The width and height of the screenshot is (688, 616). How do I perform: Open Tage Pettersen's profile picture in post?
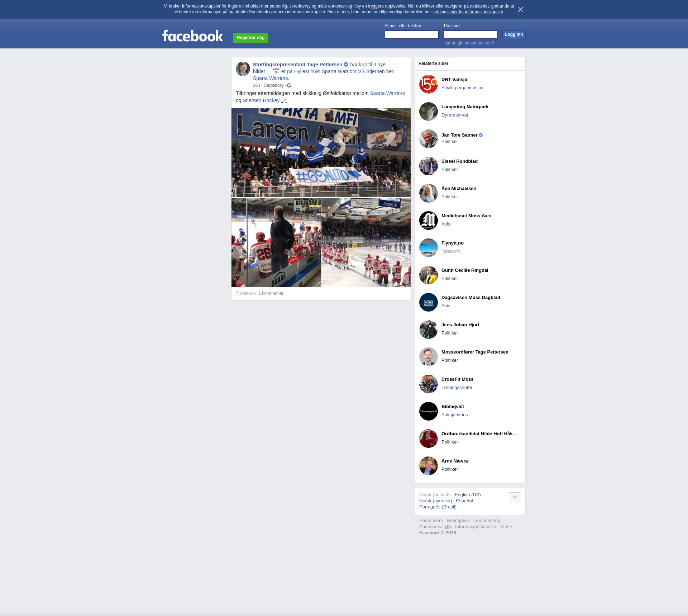coord(243,69)
